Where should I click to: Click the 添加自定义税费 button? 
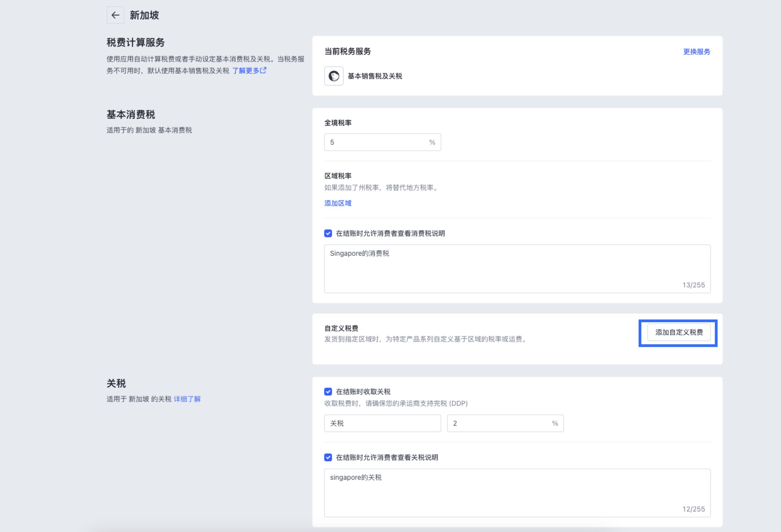(678, 333)
